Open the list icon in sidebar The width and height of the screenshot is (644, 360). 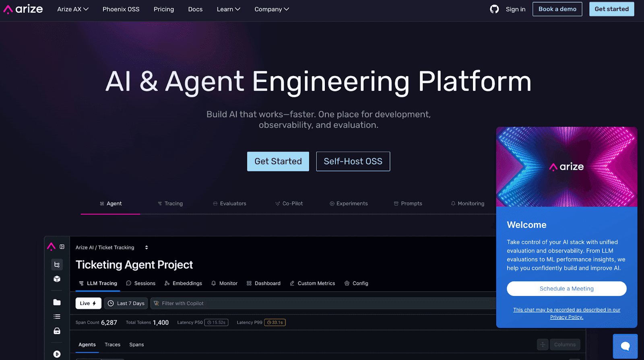57,317
